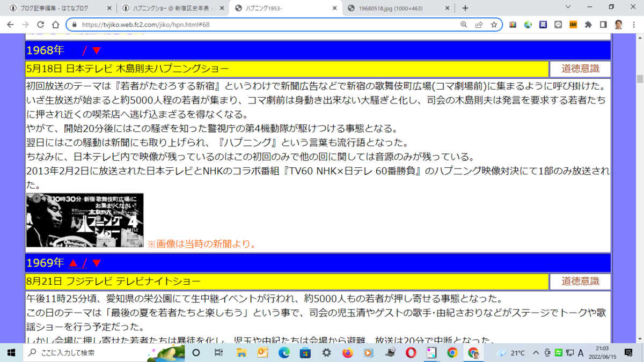This screenshot has height=362, width=644.
Task: Open the Chrome three-dot menu
Action: [x=633, y=25]
